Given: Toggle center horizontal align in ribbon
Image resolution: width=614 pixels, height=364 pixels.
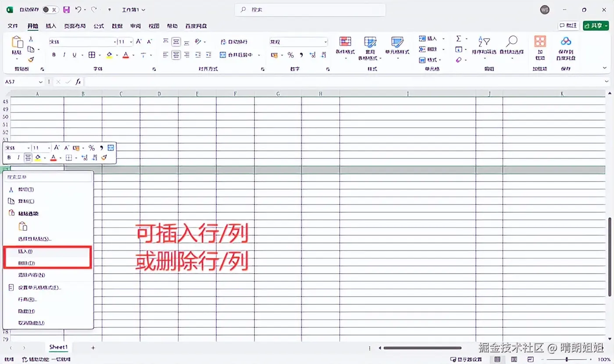Looking at the screenshot, I should point(176,55).
